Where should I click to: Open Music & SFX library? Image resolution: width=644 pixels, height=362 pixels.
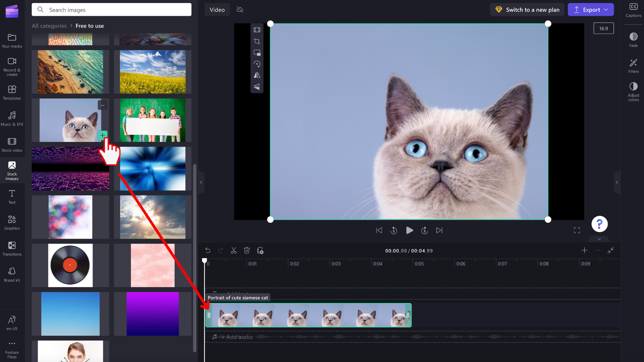pyautogui.click(x=12, y=119)
